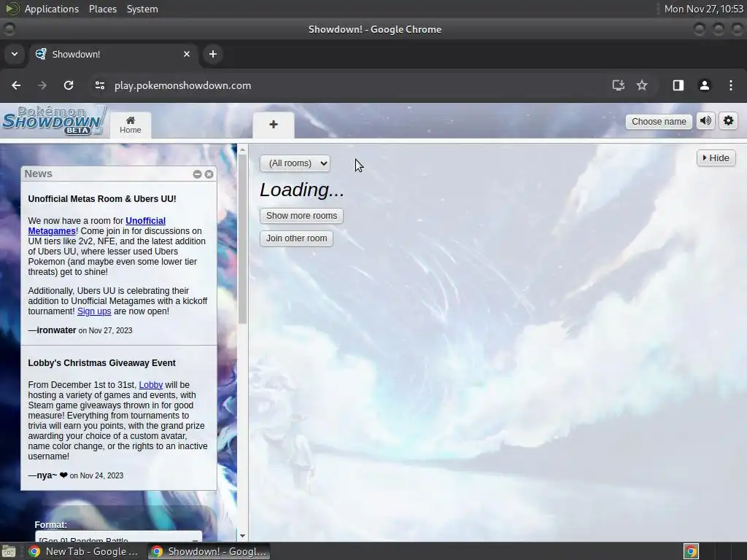Viewport: 747px width, 560px height.
Task: Click Show more rooms button
Action: pyautogui.click(x=301, y=216)
